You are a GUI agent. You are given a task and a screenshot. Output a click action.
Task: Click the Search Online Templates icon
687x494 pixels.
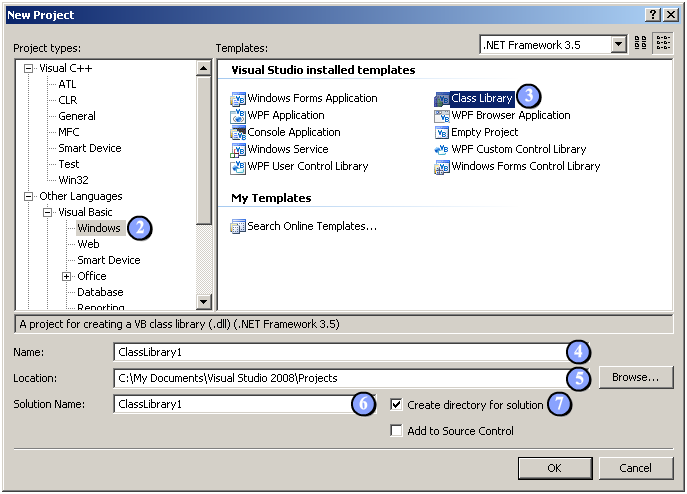coord(238,227)
